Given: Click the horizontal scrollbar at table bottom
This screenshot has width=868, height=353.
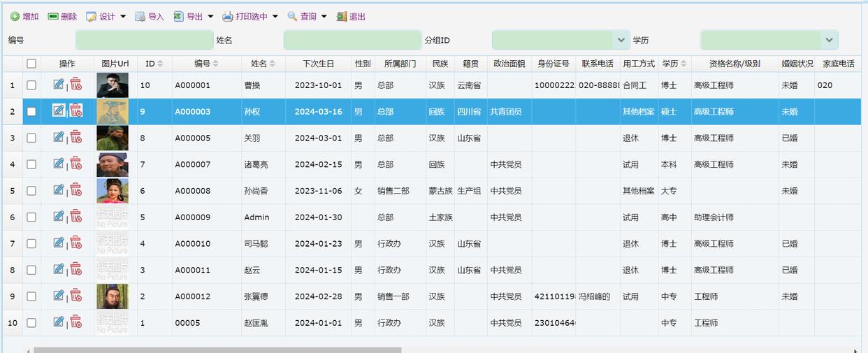Looking at the screenshot, I should tap(217, 350).
